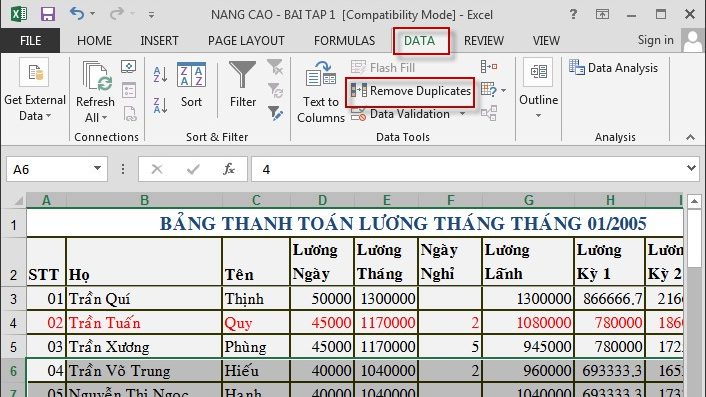The image size is (706, 397).
Task: Click the Flash Fill button
Action: click(383, 68)
